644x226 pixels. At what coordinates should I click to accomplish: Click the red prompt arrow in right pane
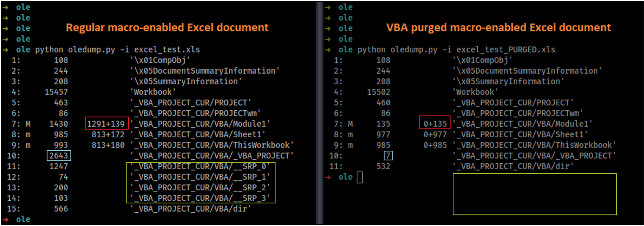click(x=328, y=177)
